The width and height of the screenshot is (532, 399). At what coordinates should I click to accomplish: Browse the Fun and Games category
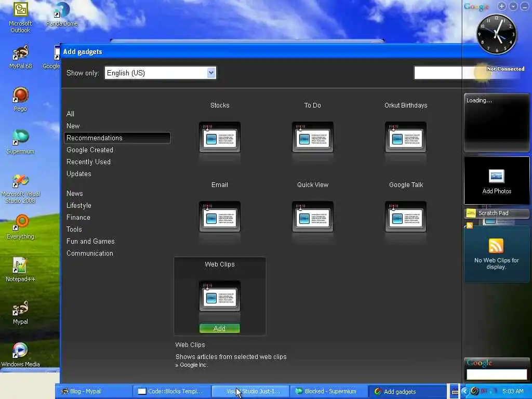(x=90, y=241)
